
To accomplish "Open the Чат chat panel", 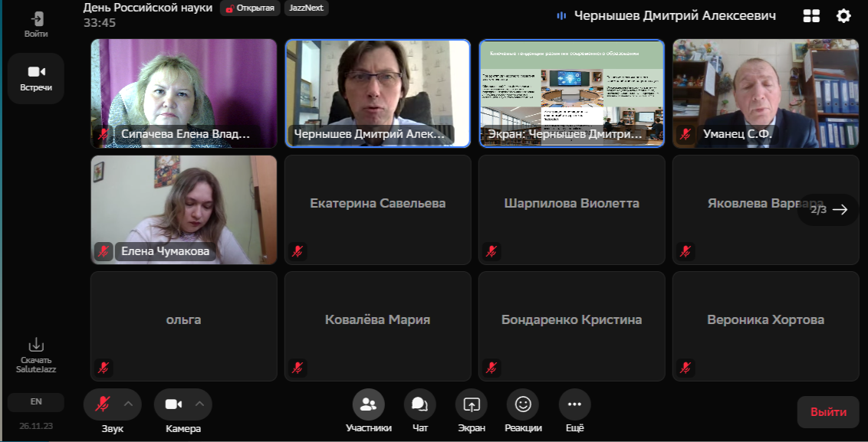I will click(x=420, y=404).
